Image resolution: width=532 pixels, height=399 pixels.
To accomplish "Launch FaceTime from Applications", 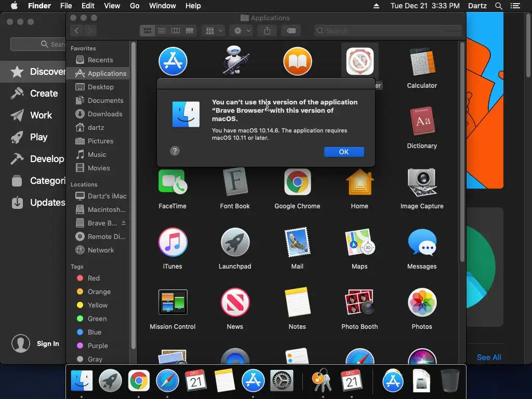I will click(172, 182).
